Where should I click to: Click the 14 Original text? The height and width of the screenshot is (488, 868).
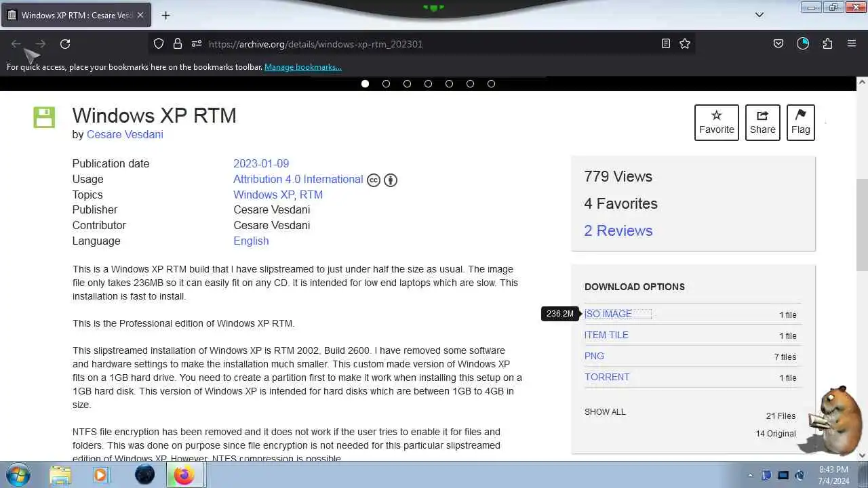(x=776, y=434)
